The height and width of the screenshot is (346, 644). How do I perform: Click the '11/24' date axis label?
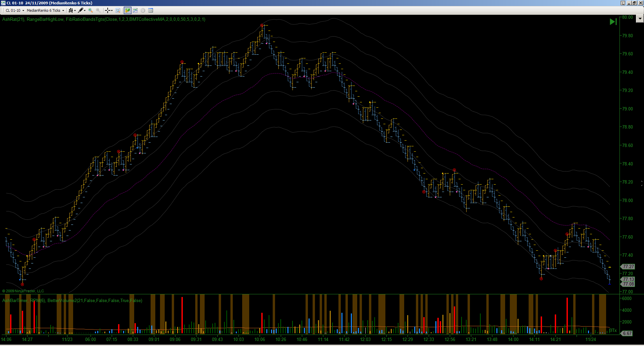tap(591, 339)
